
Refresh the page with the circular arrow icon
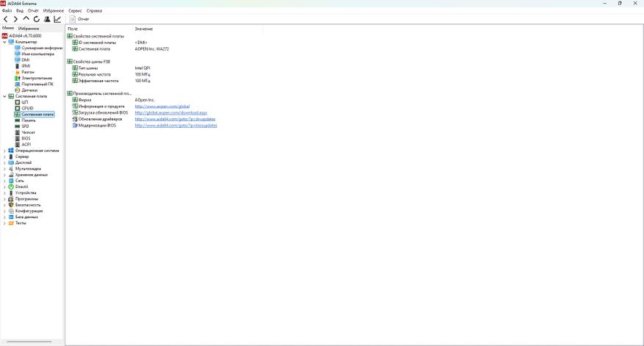point(37,19)
